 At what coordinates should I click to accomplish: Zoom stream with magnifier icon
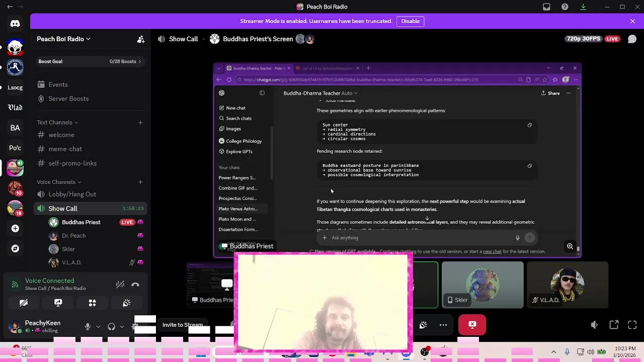[570, 246]
